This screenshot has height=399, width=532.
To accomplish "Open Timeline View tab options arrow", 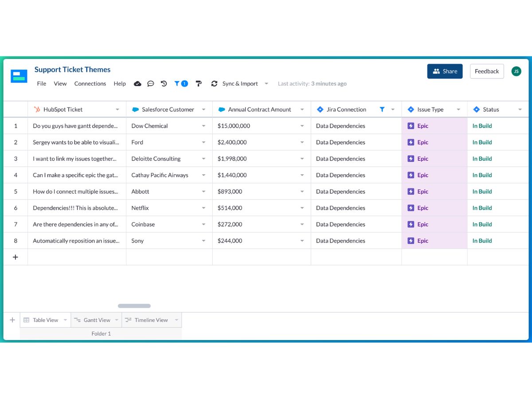I will (x=176, y=320).
